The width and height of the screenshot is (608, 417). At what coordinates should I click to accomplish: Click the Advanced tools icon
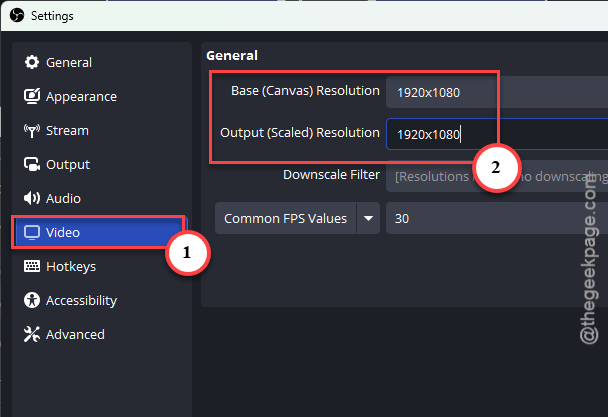tap(32, 334)
